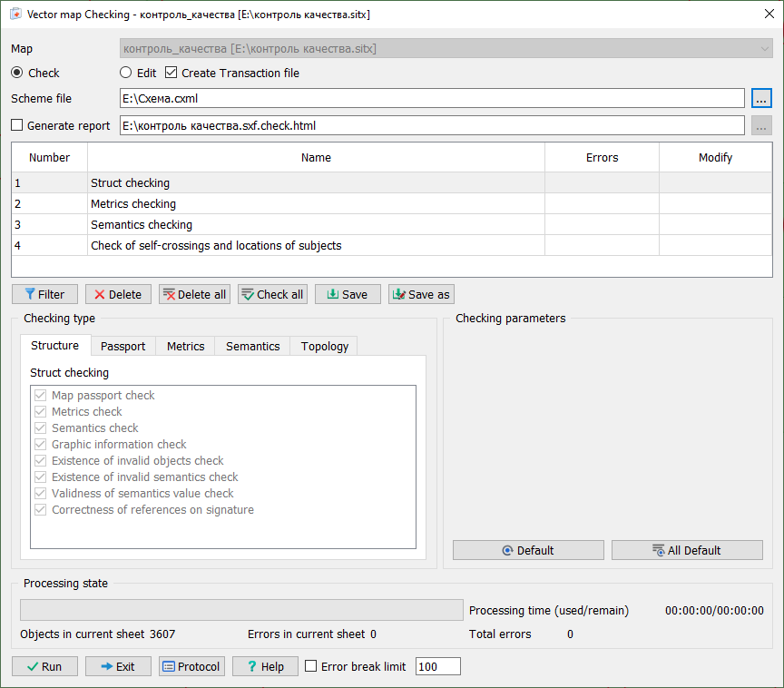Viewport: 784px width, 688px height.
Task: Expand the Map dropdown list
Action: [x=764, y=48]
